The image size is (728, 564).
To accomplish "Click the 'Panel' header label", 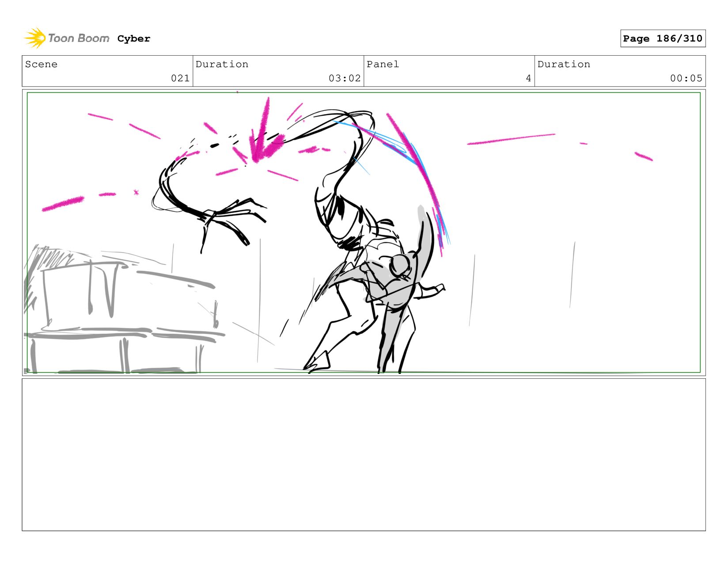I will click(383, 64).
